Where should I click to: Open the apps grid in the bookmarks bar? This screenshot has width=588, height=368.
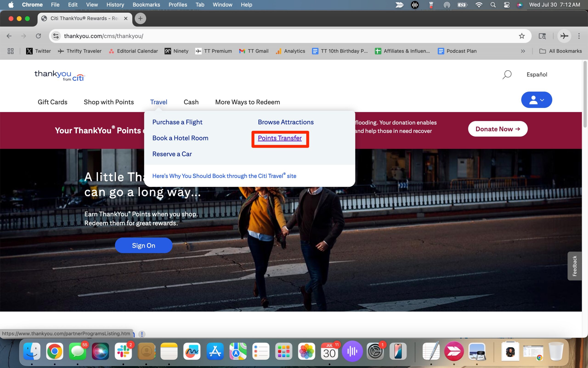(x=10, y=51)
